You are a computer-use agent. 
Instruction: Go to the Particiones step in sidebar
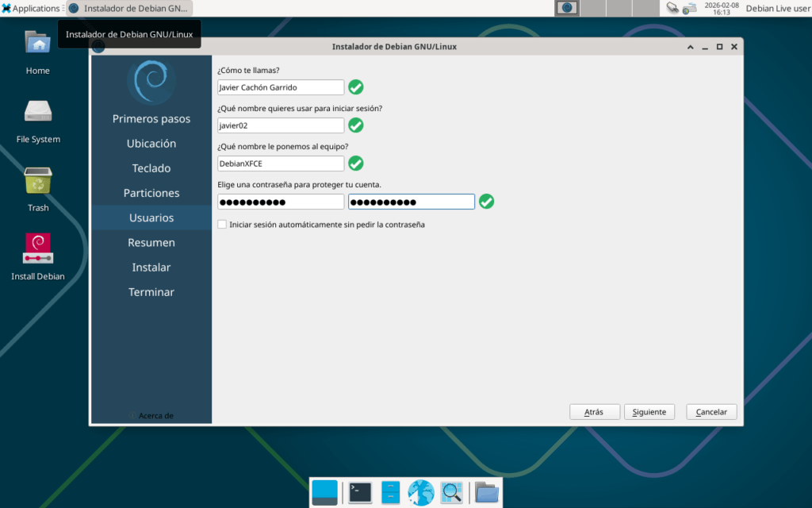(x=151, y=193)
